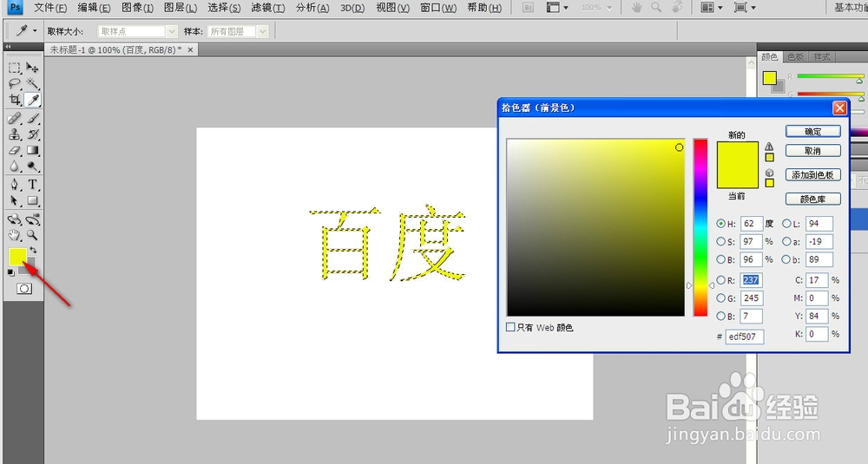Select the Path Selection tool
Screen dimensions: 868x464
pos(15,200)
